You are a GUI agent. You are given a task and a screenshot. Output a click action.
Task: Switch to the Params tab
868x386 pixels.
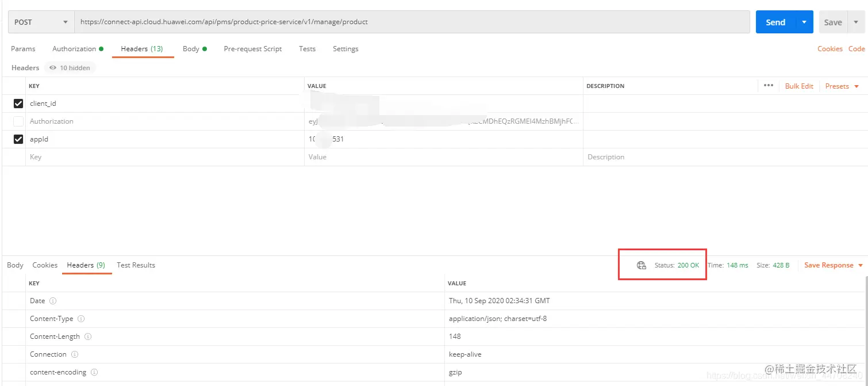[23, 49]
